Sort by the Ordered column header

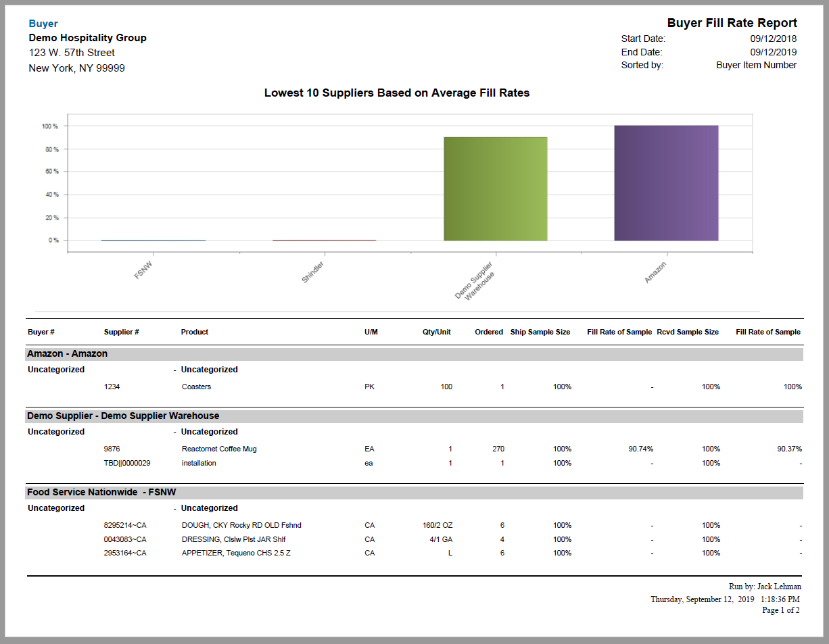click(489, 332)
